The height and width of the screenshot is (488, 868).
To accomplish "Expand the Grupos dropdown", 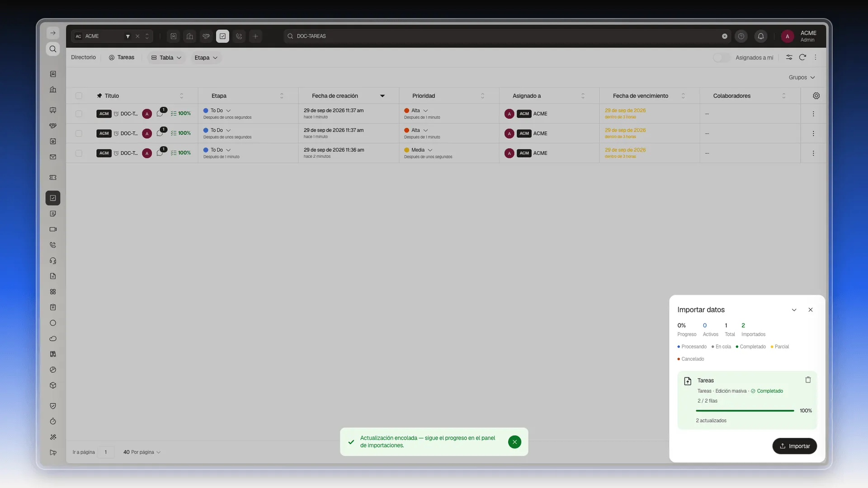I will coord(802,77).
